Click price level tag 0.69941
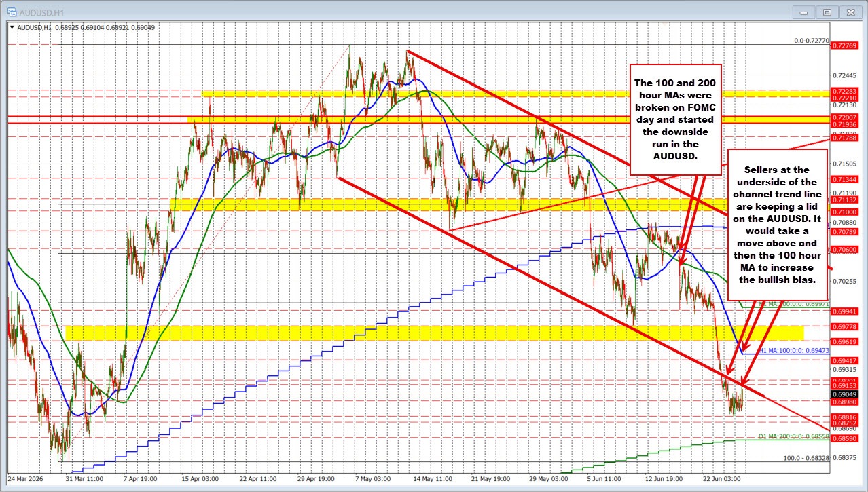Screen dimensions: 868x492 point(844,311)
